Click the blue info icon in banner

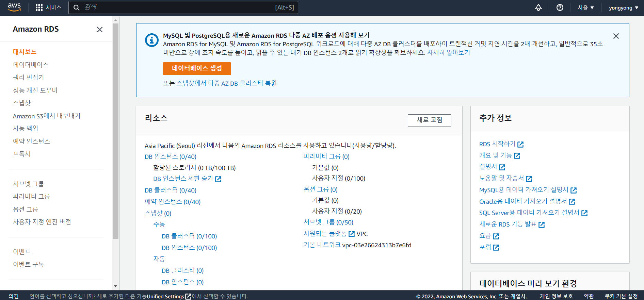(152, 40)
